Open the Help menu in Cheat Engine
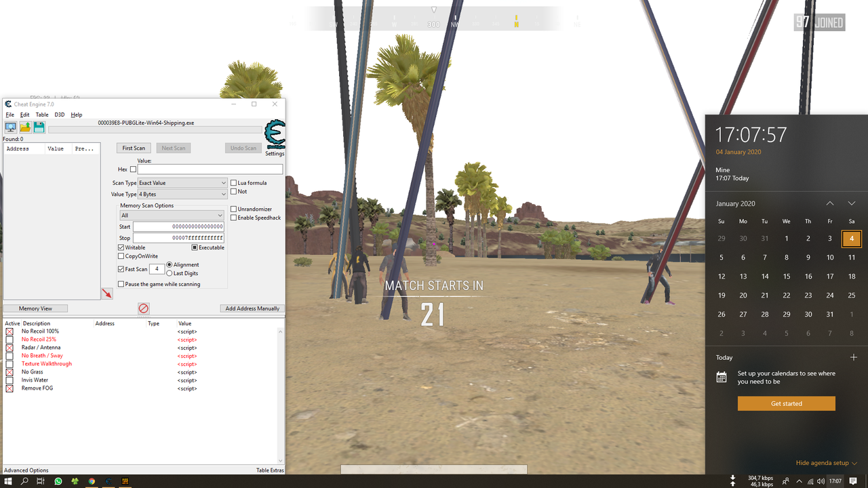Viewport: 868px width, 488px height. click(77, 115)
